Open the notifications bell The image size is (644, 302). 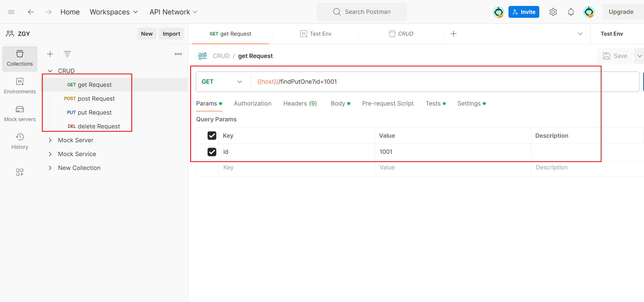tap(571, 12)
